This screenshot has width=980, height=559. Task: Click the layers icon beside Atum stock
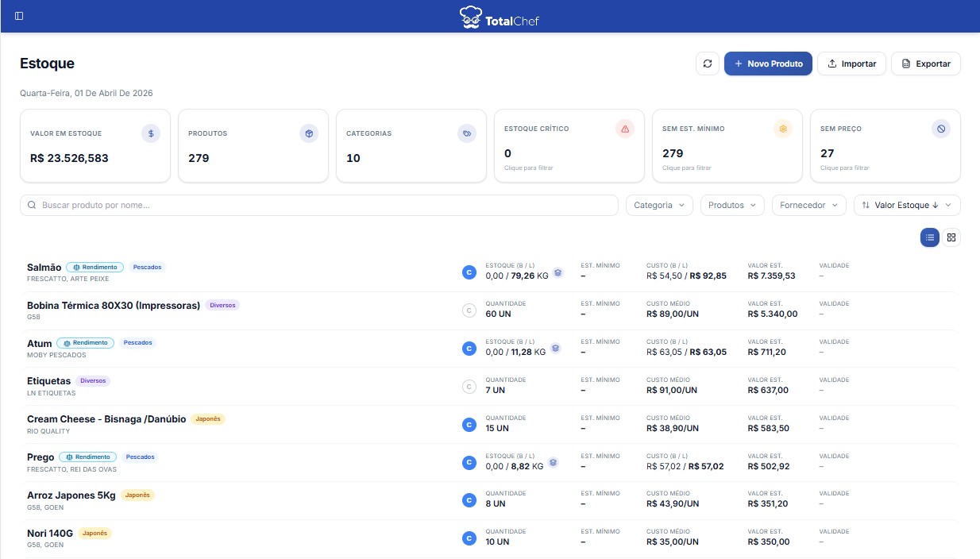[x=556, y=348]
